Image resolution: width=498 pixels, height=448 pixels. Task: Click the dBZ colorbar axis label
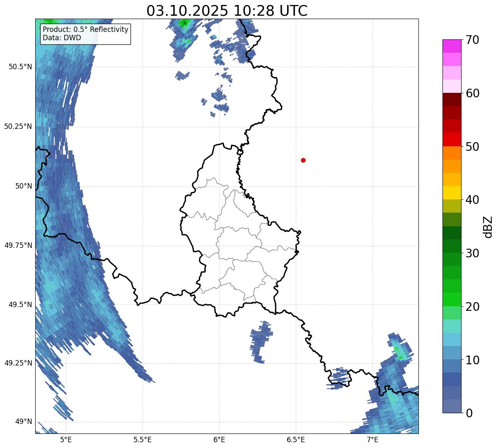pos(488,227)
